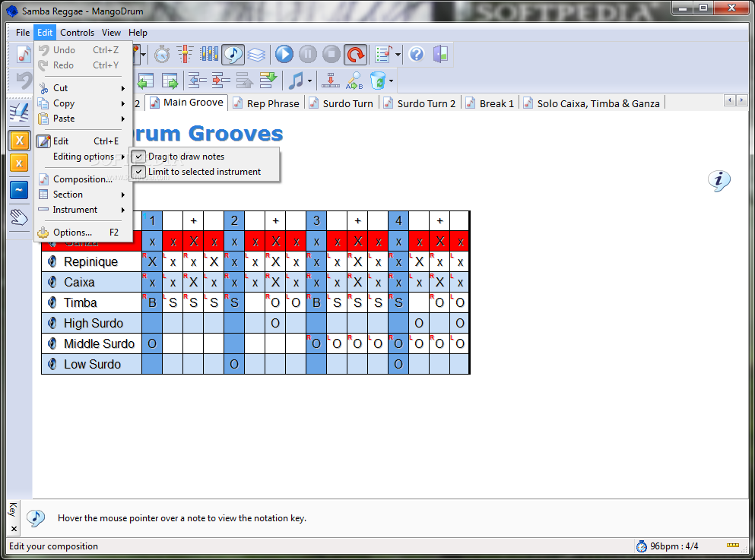
Task: Click the playlist sections icon
Action: click(x=384, y=55)
